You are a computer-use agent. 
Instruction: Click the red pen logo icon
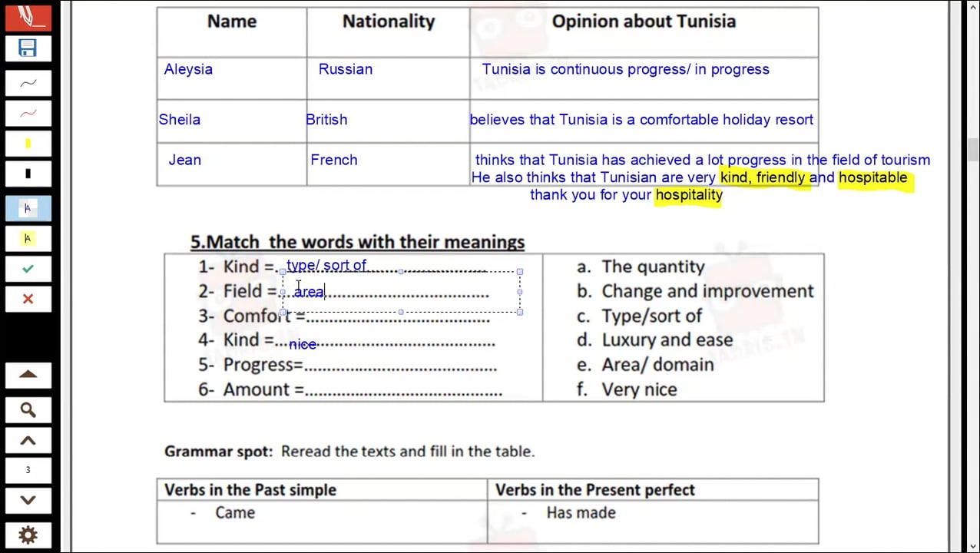[x=28, y=15]
